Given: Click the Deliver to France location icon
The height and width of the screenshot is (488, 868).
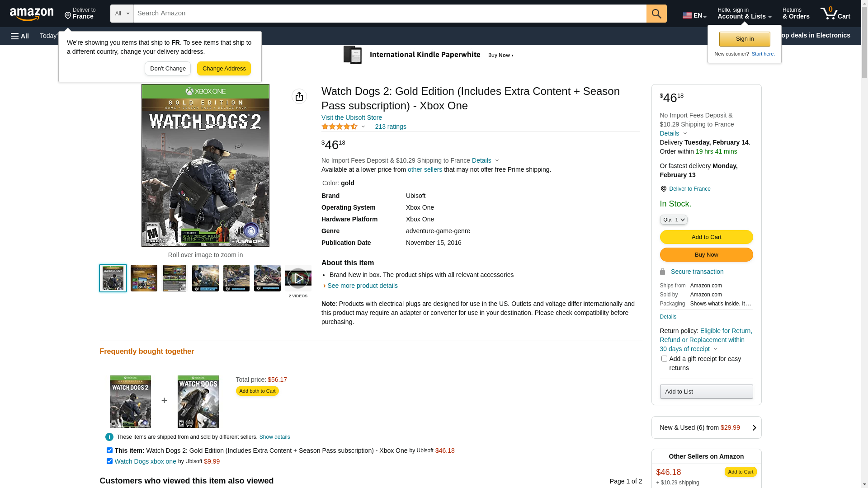Looking at the screenshot, I should click(x=663, y=189).
